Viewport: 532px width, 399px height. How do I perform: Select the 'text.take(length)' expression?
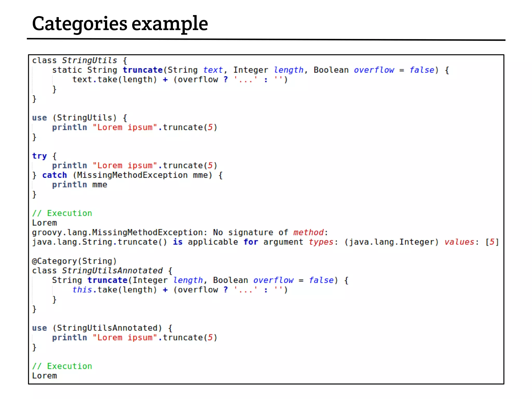pos(114,80)
